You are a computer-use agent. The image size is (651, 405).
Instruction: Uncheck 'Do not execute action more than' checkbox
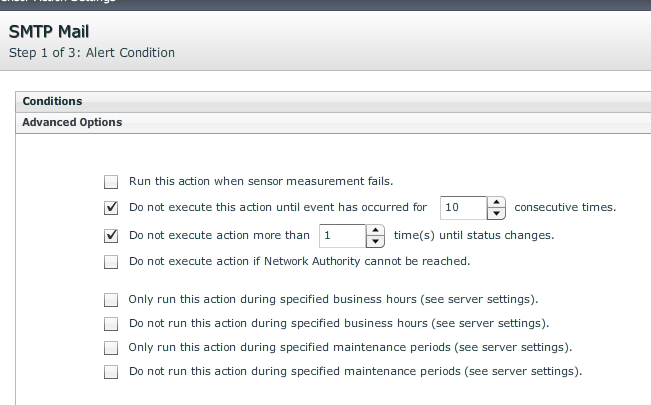pos(111,237)
